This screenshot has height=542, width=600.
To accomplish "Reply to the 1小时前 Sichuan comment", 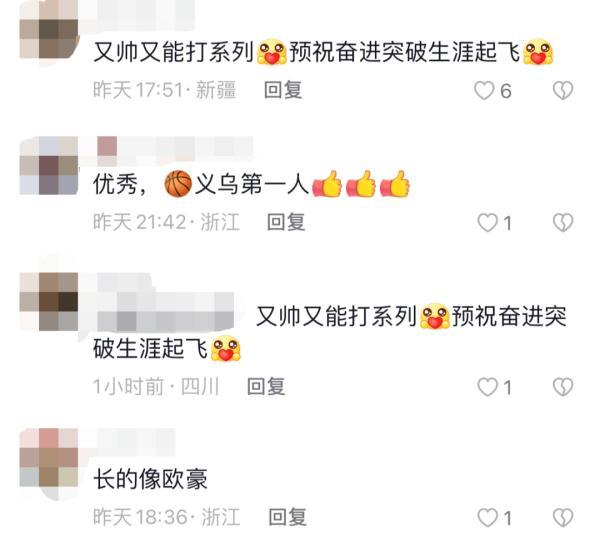I will pyautogui.click(x=266, y=387).
